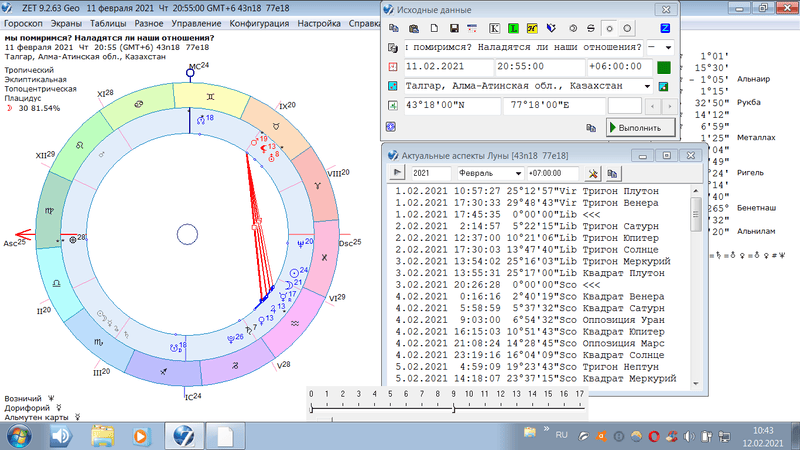Expand the Талгар location dropdown
800x450 pixels.
point(648,87)
